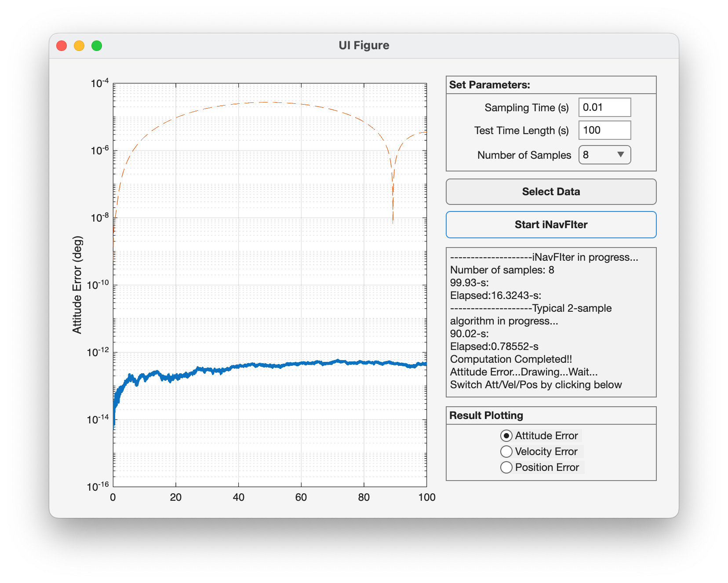This screenshot has height=583, width=728.
Task: Click the Start iNavFIter button
Action: (x=551, y=225)
